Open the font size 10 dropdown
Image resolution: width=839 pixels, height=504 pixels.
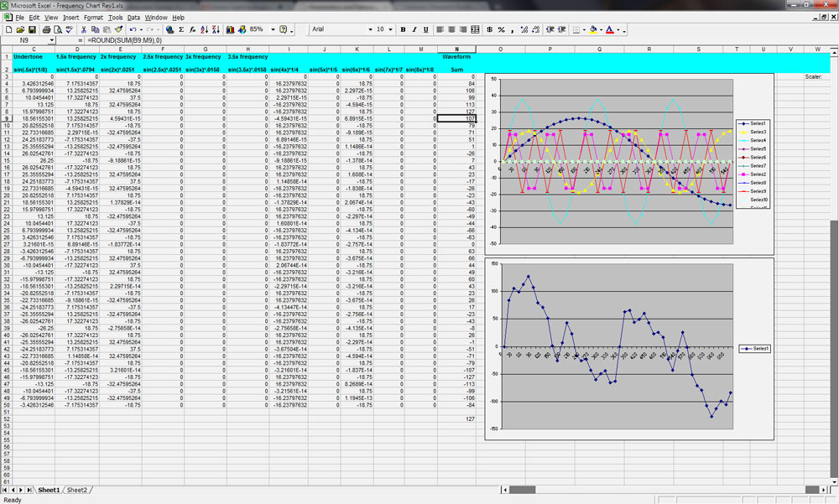coord(390,29)
